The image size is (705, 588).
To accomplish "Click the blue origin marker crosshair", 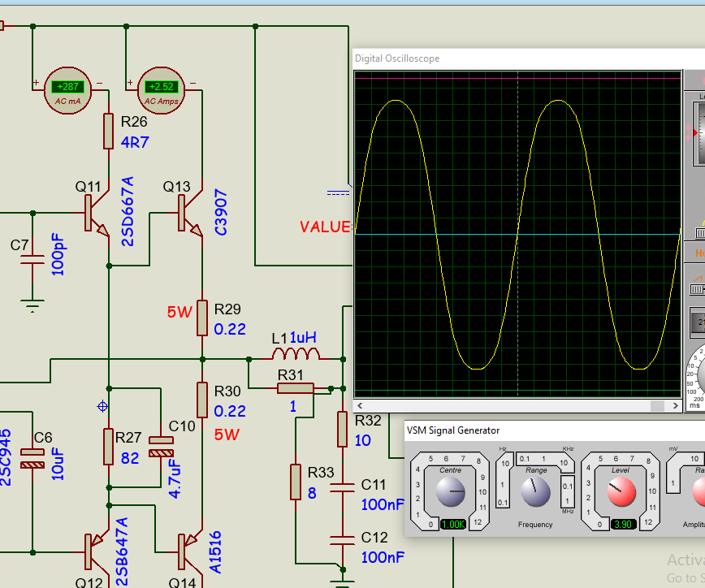I will [102, 406].
